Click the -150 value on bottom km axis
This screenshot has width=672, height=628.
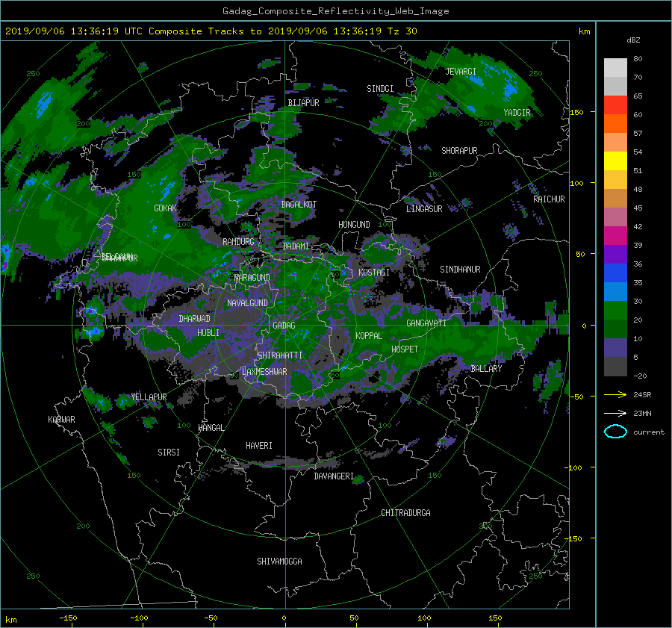(68, 618)
